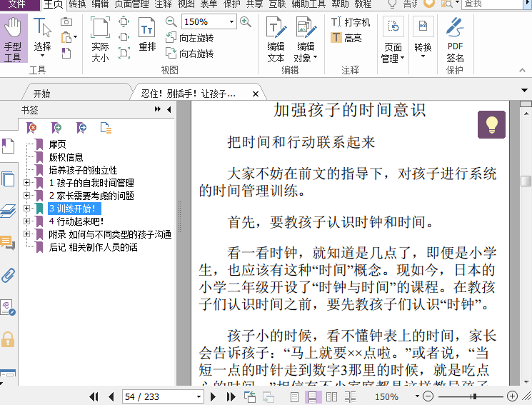Image resolution: width=532 pixels, height=405 pixels.
Task: Enable single page view mode
Action: click(294, 396)
